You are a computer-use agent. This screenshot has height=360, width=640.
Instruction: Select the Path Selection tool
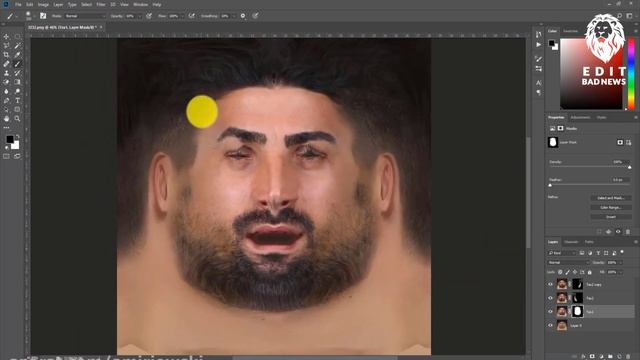pyautogui.click(x=6, y=109)
